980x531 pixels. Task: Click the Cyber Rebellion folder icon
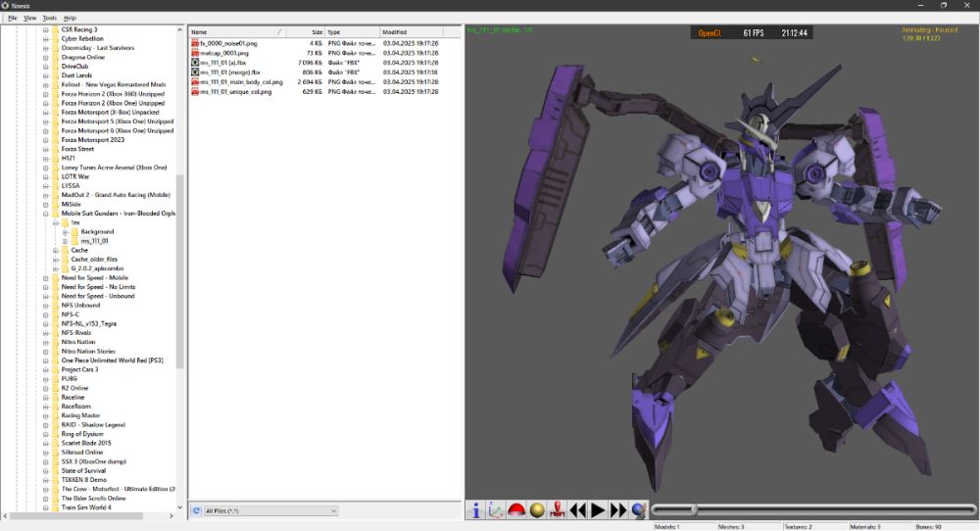coord(55,39)
